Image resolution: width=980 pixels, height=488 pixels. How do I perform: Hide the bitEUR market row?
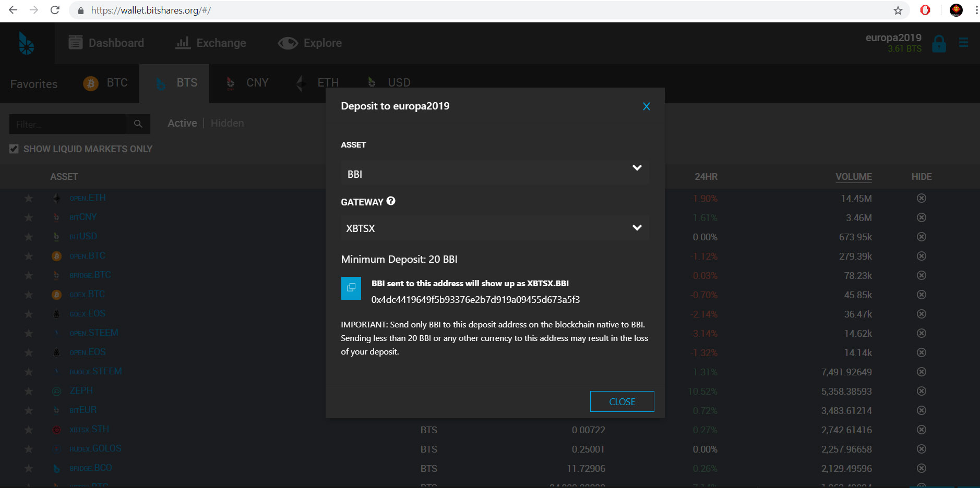(922, 410)
